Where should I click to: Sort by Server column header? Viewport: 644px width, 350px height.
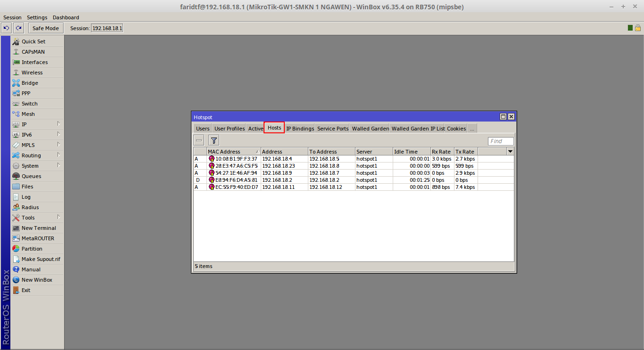coord(374,152)
